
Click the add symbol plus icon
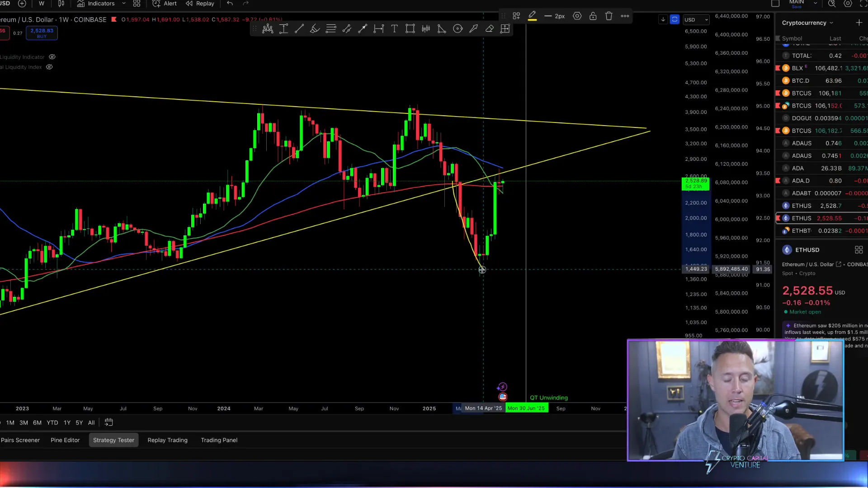(x=22, y=4)
